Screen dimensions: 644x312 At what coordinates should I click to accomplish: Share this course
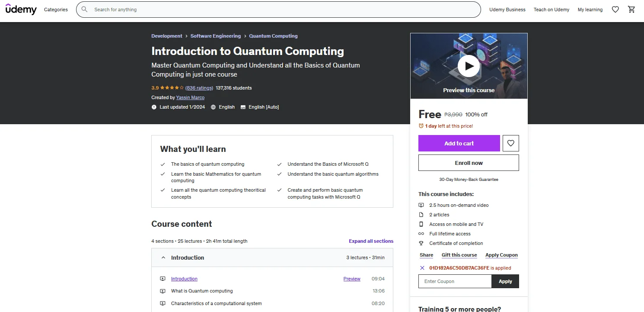(x=427, y=255)
